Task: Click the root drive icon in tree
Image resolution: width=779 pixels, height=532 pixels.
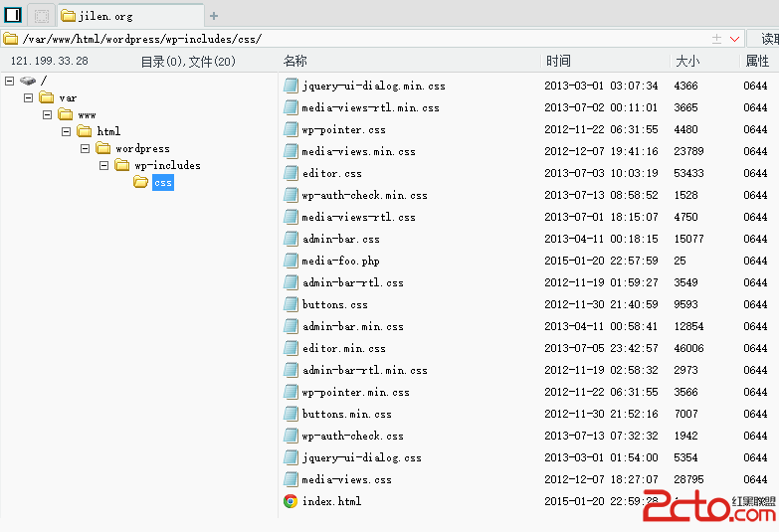Action: (x=27, y=81)
